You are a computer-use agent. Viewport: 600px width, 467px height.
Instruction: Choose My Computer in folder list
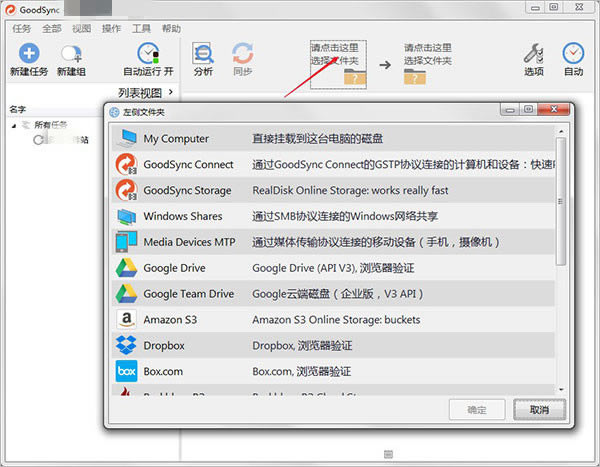point(176,138)
